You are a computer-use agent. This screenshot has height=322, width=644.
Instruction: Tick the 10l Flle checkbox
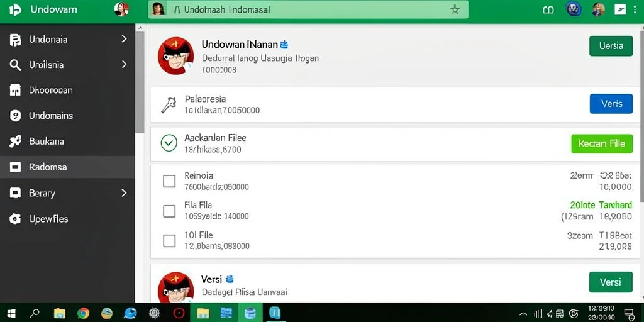pyautogui.click(x=169, y=241)
